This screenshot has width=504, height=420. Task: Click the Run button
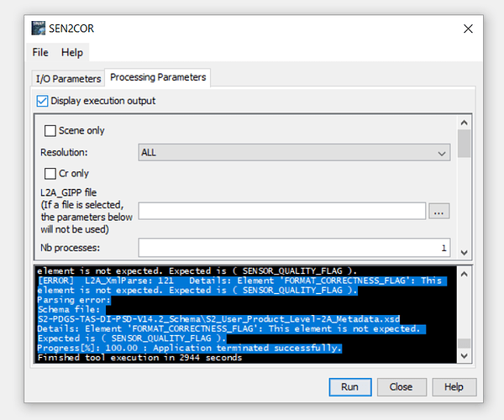coord(350,387)
